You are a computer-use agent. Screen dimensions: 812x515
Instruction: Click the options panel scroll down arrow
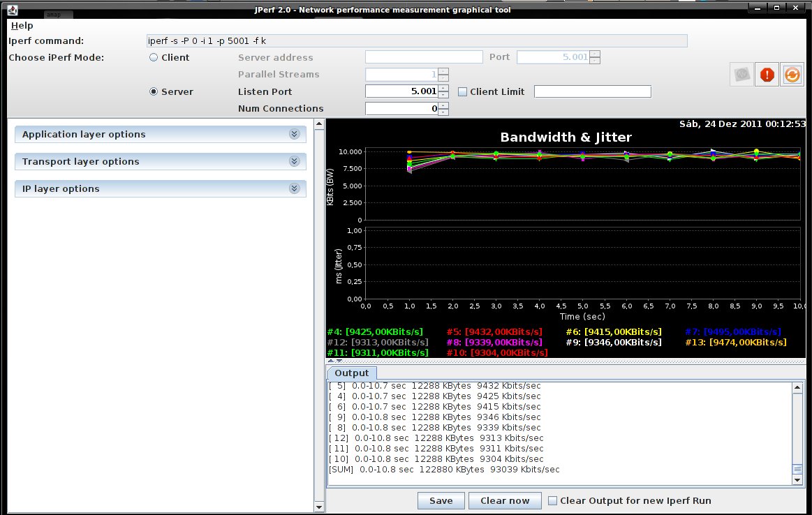coord(319,507)
